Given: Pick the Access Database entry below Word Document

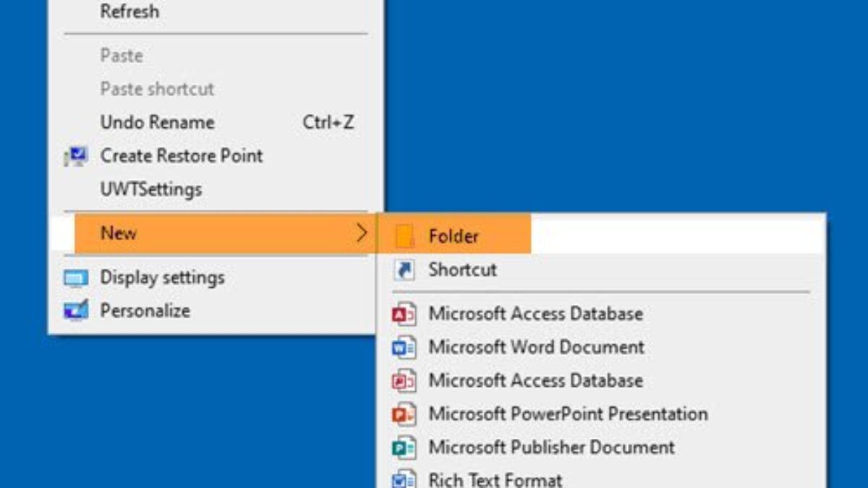Looking at the screenshot, I should [535, 380].
